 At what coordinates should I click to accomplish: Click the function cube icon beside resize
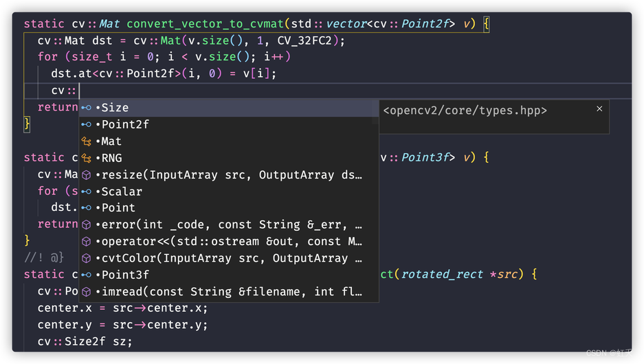[x=86, y=175]
